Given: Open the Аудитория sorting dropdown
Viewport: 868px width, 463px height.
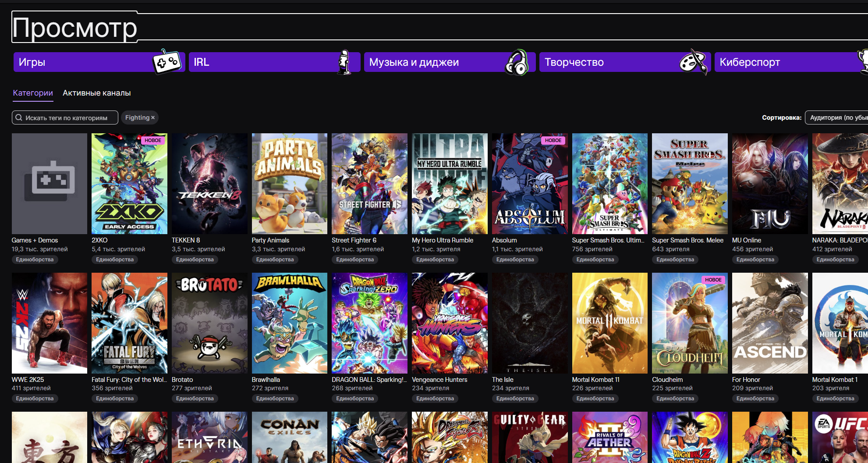Looking at the screenshot, I should (x=836, y=118).
